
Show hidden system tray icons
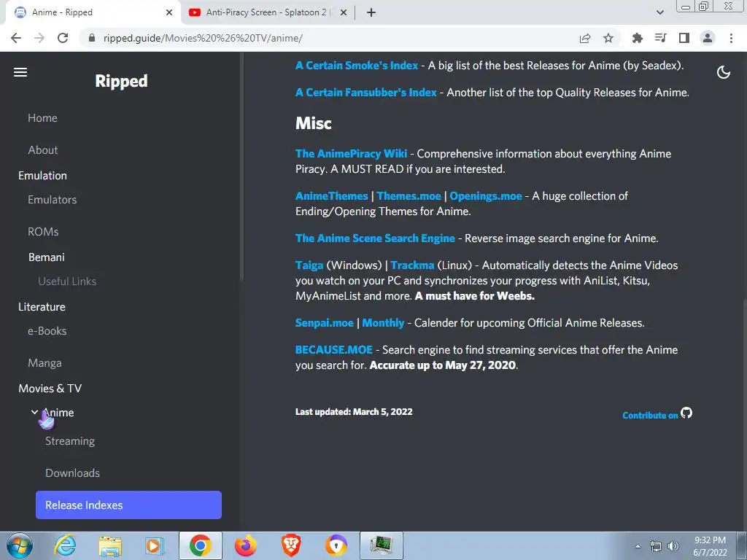[x=638, y=546]
